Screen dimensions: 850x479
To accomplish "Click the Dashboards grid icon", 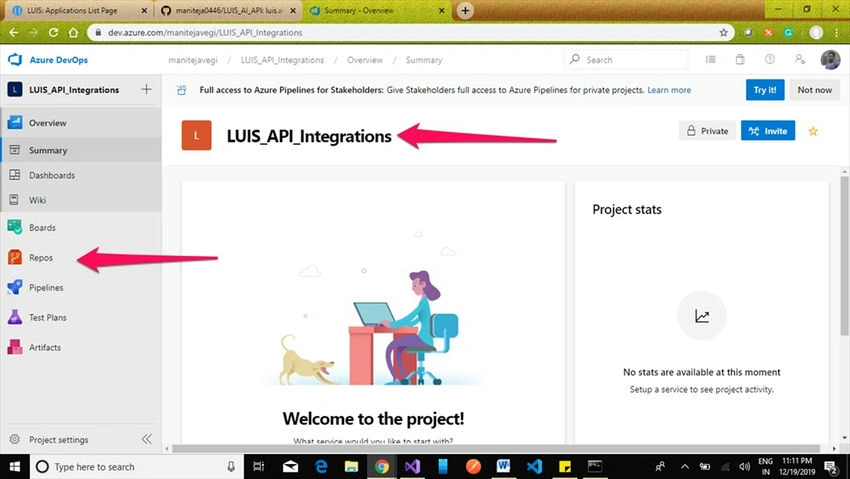I will 15,174.
